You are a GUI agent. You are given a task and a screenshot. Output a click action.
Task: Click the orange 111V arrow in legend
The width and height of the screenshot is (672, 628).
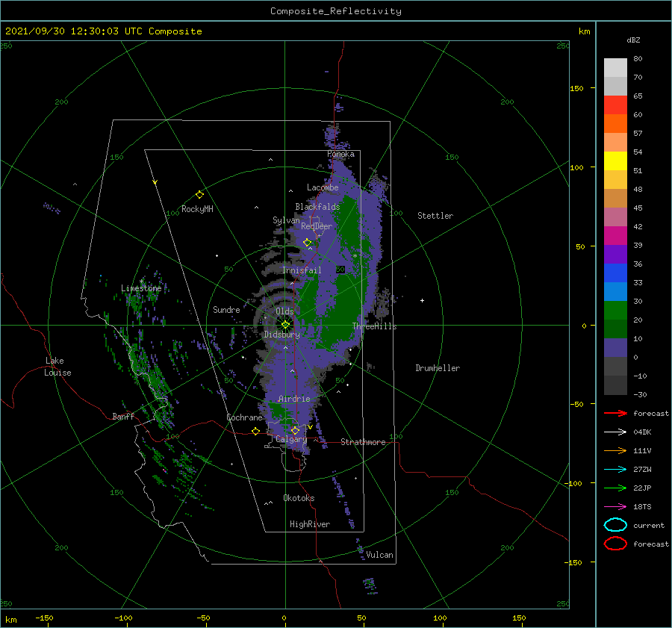click(x=615, y=450)
